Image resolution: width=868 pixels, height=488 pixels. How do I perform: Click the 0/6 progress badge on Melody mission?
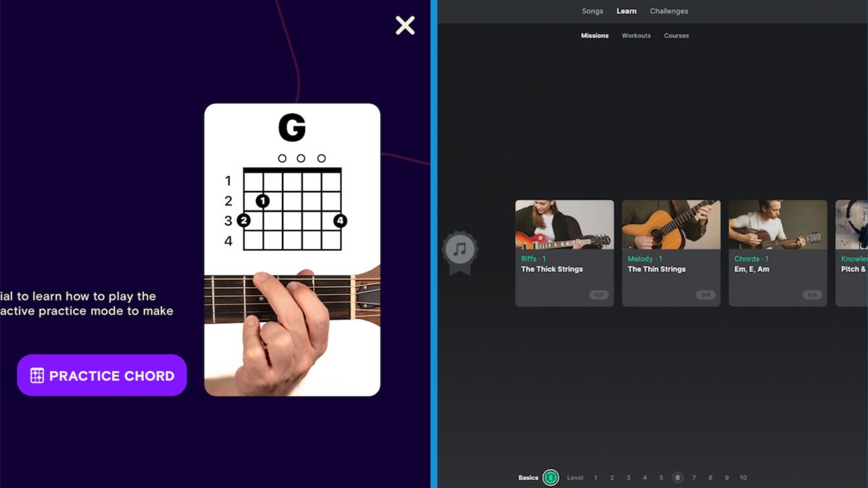tap(704, 294)
